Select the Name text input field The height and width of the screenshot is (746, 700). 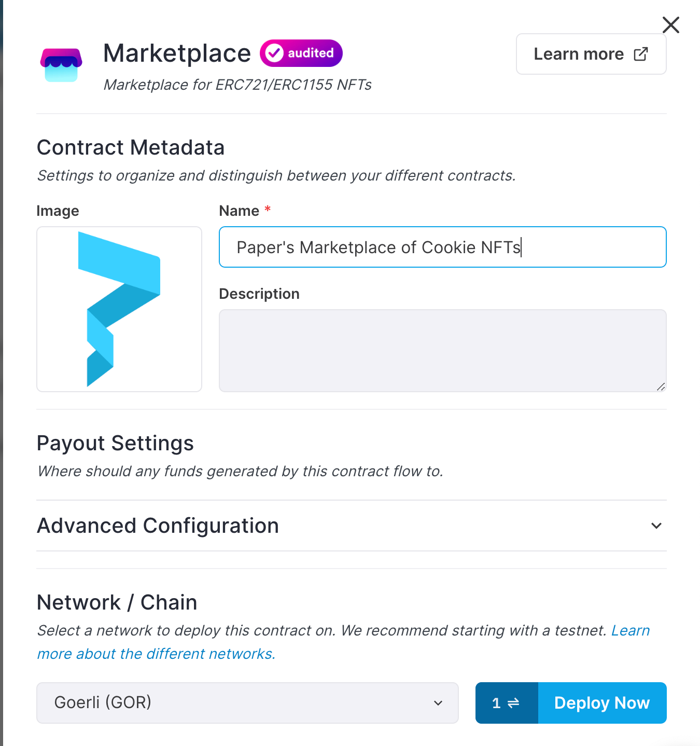click(x=442, y=247)
